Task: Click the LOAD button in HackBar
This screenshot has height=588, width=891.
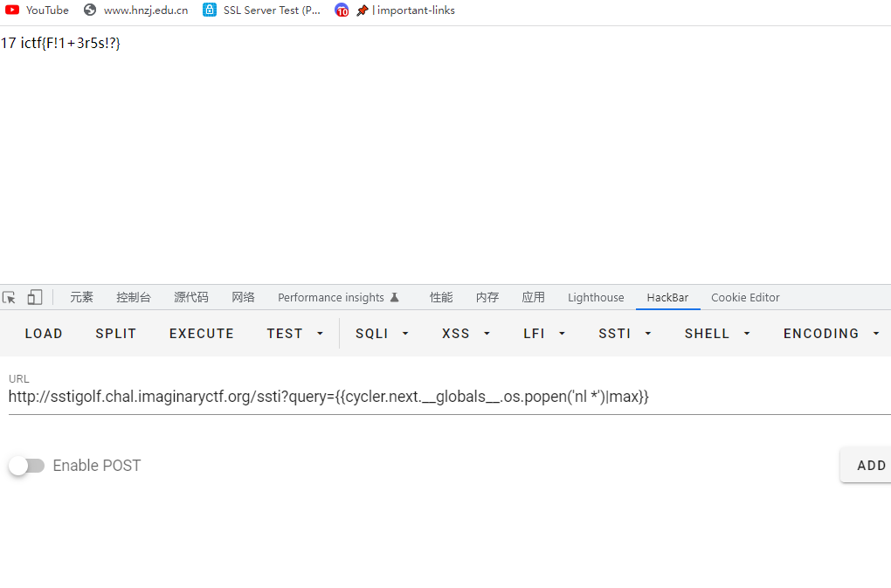Action: (x=44, y=334)
